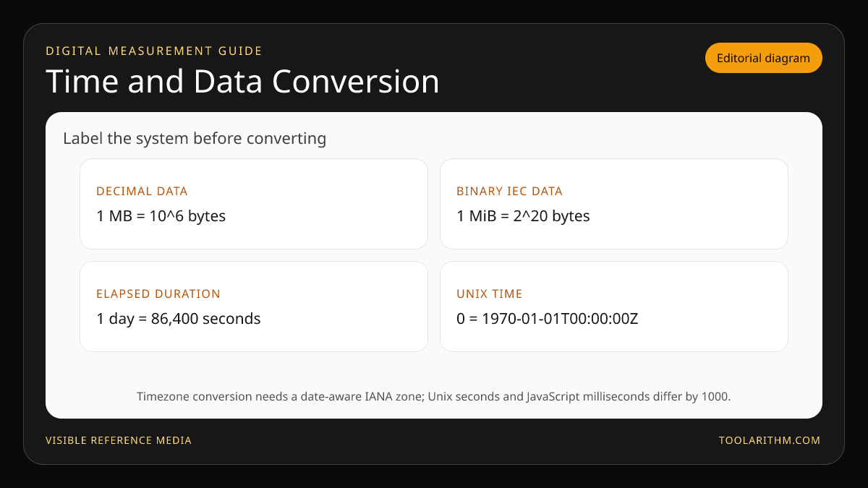This screenshot has height=488, width=868.
Task: Select the Decimal Data card
Action: (254, 204)
